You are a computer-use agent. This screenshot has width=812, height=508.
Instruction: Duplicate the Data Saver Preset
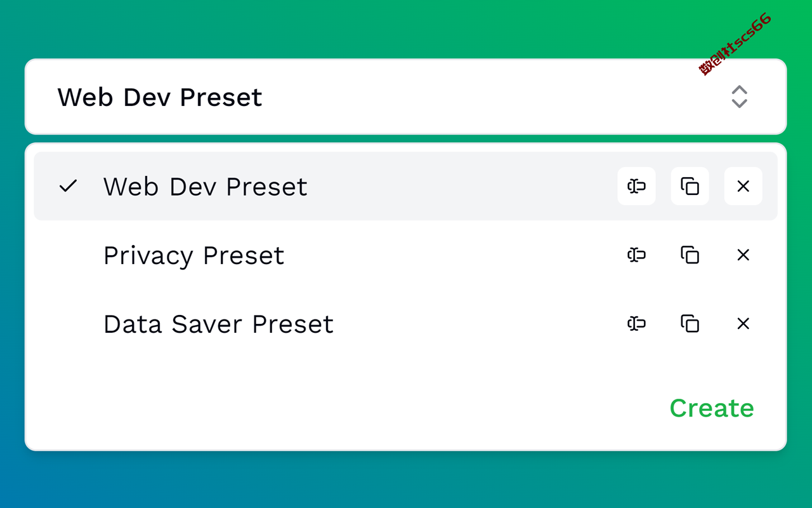coord(690,323)
